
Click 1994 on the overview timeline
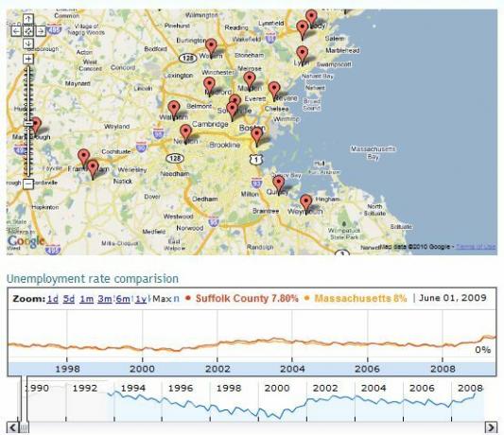tap(132, 388)
